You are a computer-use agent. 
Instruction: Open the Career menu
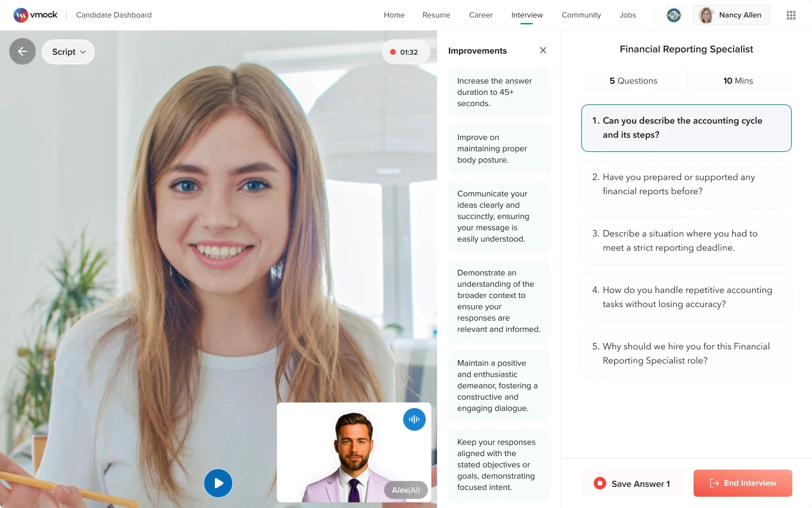pos(481,15)
